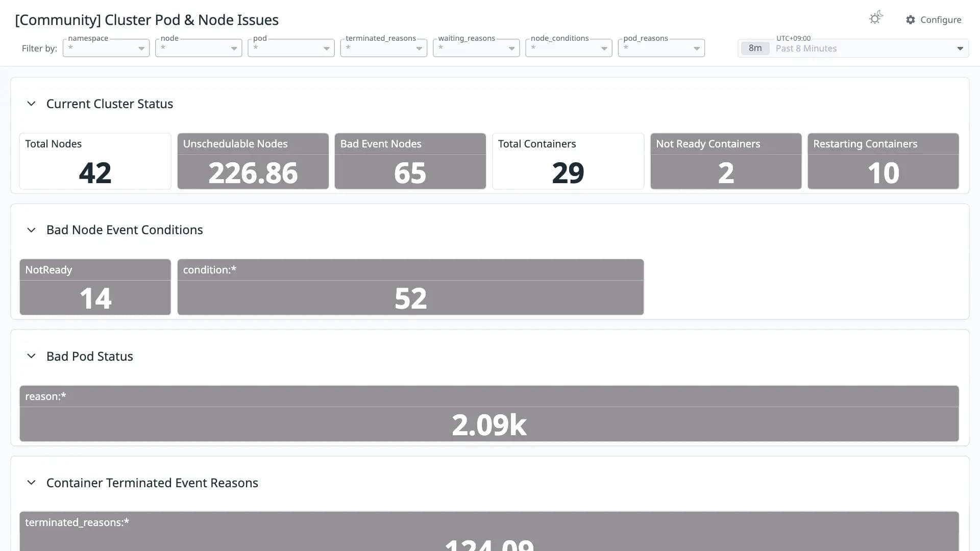
Task: Click the NotReady widget value 14
Action: 95,298
